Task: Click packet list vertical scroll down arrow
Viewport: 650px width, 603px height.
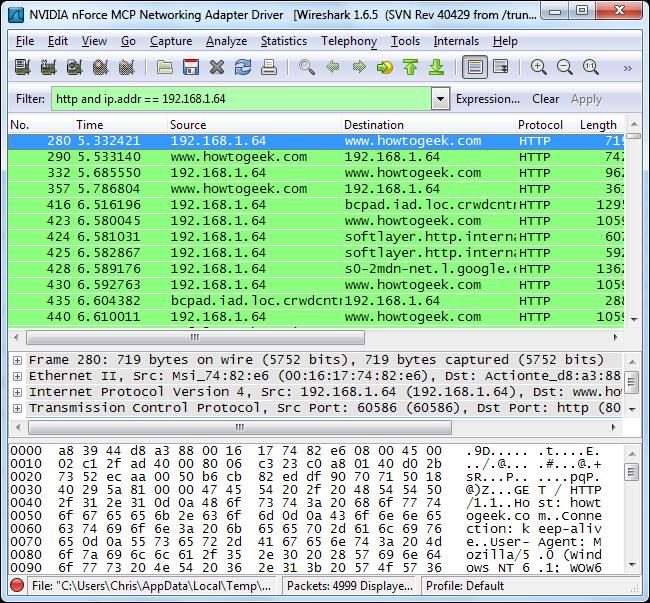Action: pyautogui.click(x=633, y=320)
